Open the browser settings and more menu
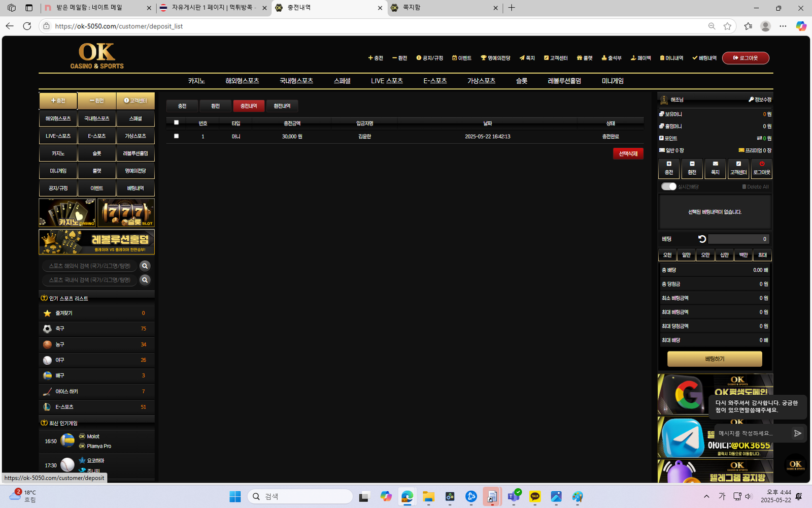This screenshot has width=812, height=508. [783, 26]
